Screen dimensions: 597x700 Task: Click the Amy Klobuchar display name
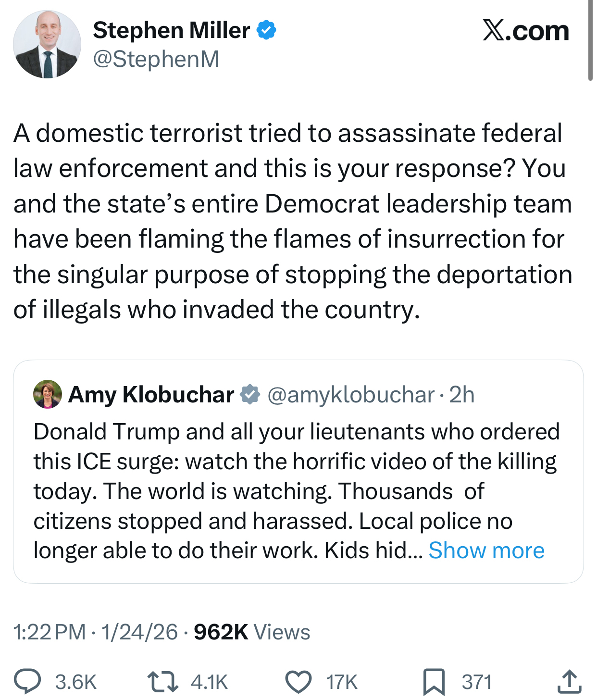151,395
